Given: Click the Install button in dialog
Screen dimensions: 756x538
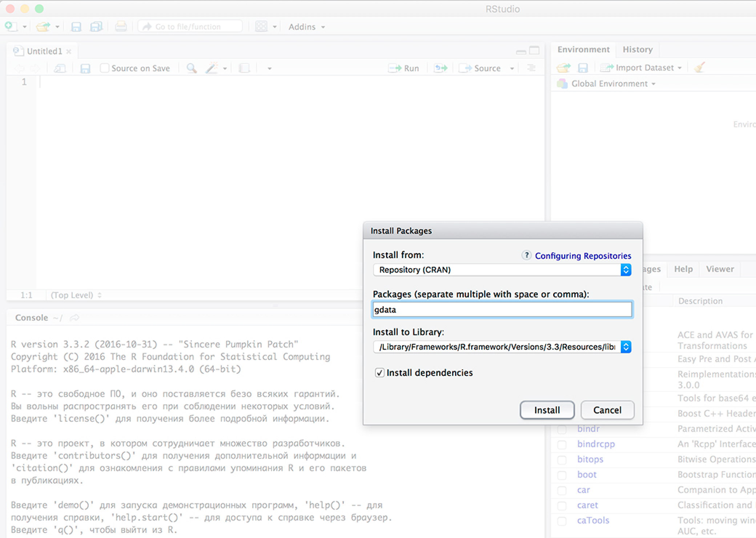Looking at the screenshot, I should 547,410.
